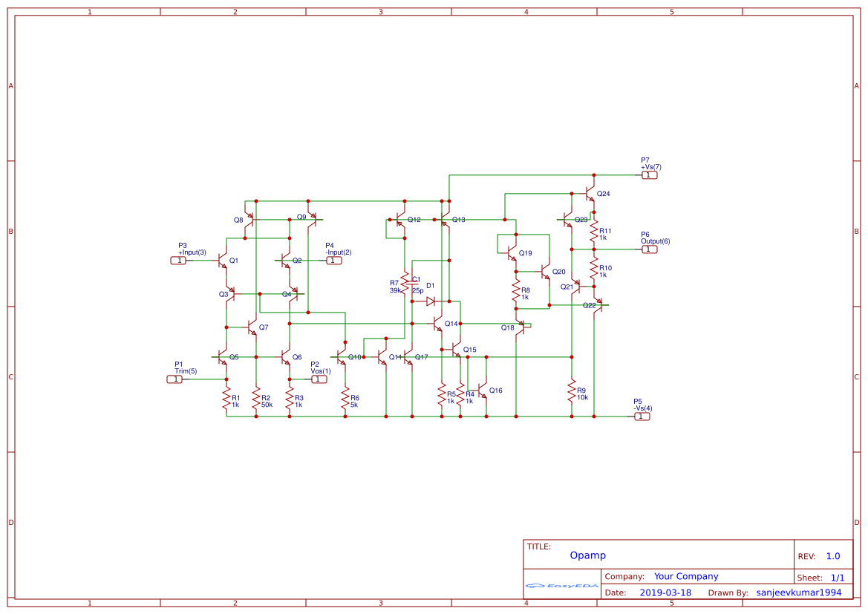Select the Q9 transistor symbol
The height and width of the screenshot is (614, 868).
coord(312,220)
